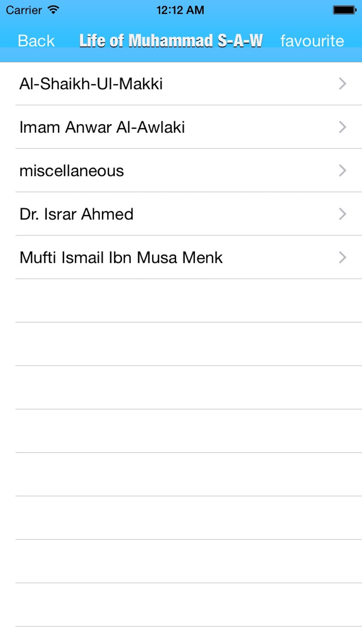The width and height of the screenshot is (362, 644).
Task: Tap the blank area after Dr. Israr Ahmed text
Action: [235, 214]
